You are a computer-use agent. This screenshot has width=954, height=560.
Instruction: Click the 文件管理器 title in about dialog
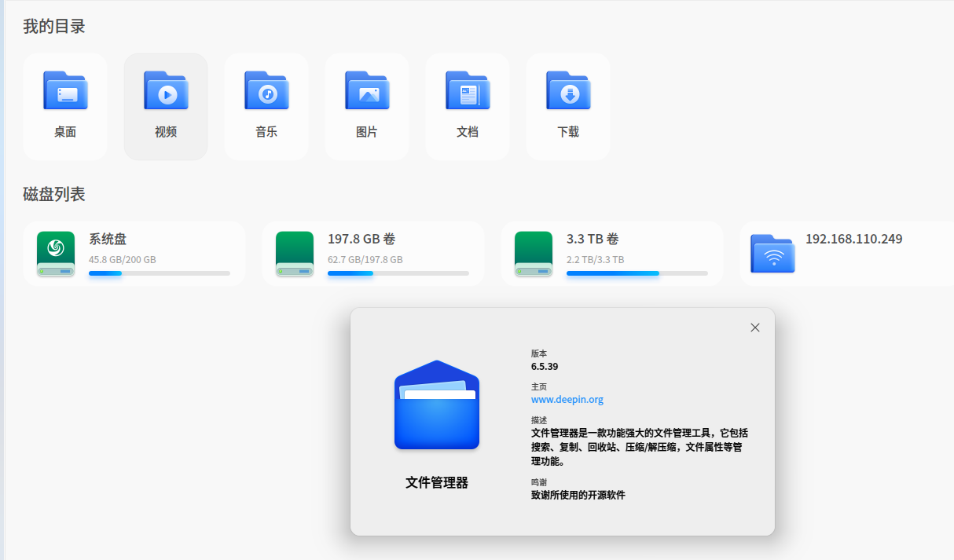tap(437, 482)
